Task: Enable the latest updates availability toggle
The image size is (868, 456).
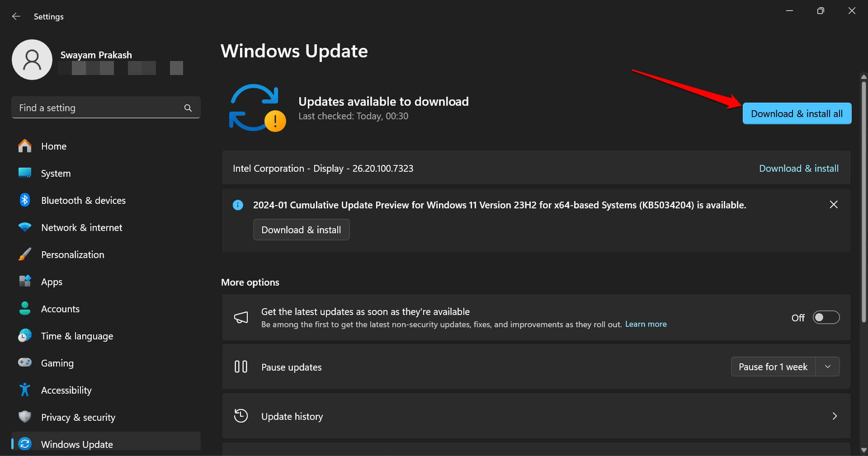Action: pyautogui.click(x=826, y=317)
